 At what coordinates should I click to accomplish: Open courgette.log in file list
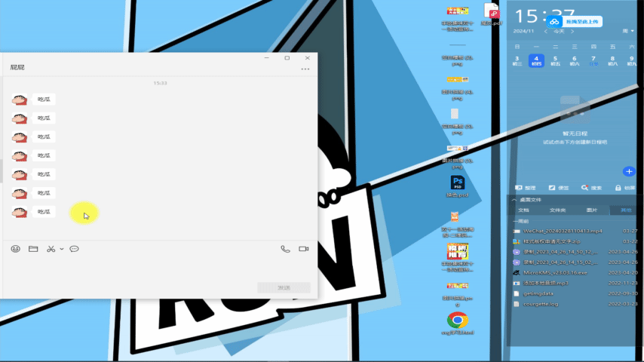(575, 304)
